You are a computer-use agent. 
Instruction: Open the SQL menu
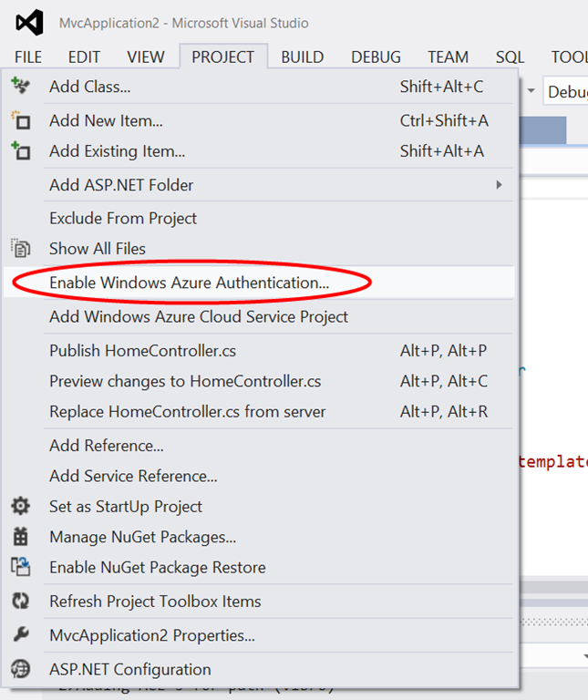[x=510, y=57]
